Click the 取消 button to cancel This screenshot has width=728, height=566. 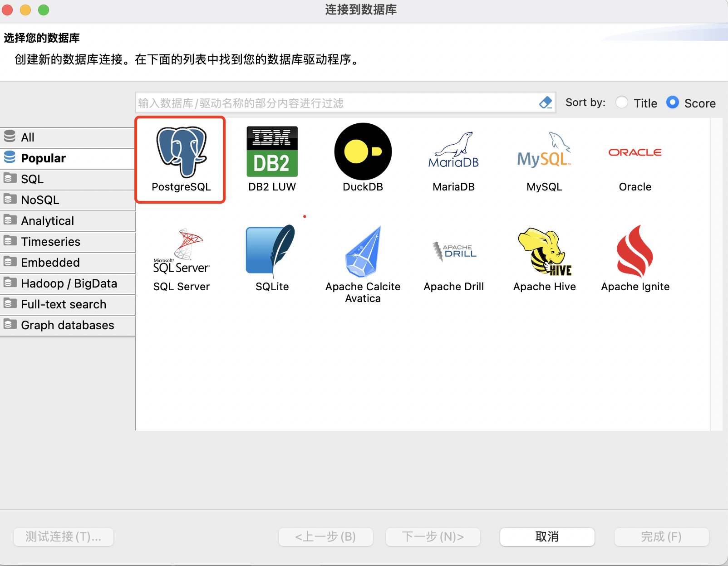click(x=547, y=537)
